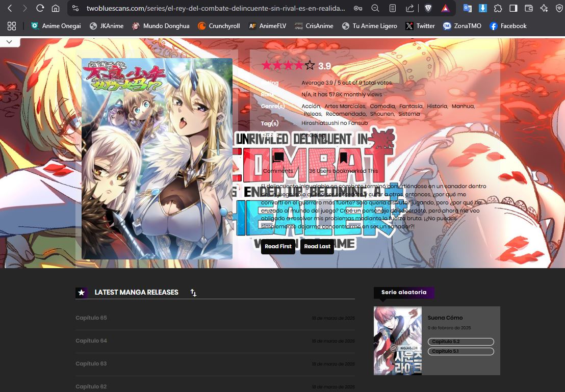
Task: Open the Twitter bookmark
Action: 420,26
